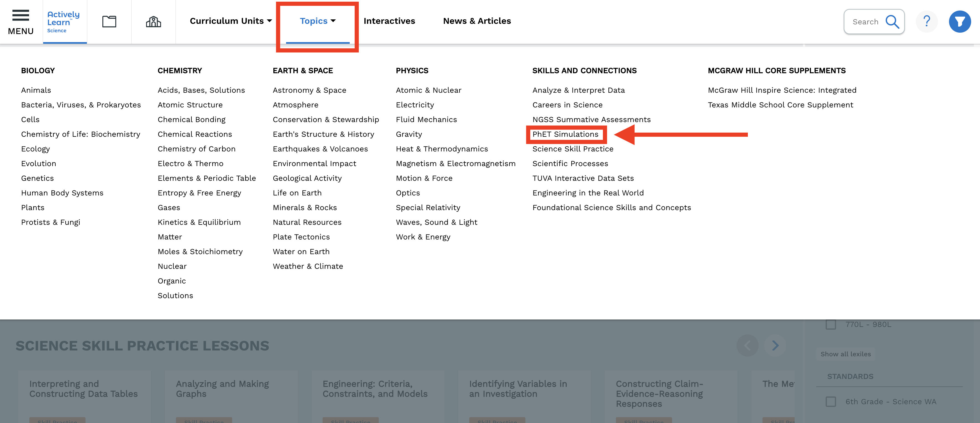The image size is (980, 423).
Task: Check the 770L - 980L lexile box
Action: (831, 324)
